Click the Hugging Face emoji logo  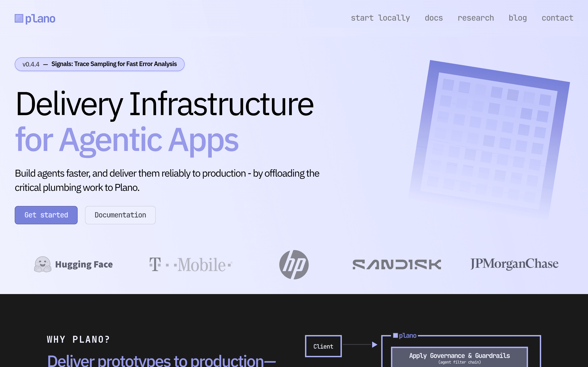(42, 264)
